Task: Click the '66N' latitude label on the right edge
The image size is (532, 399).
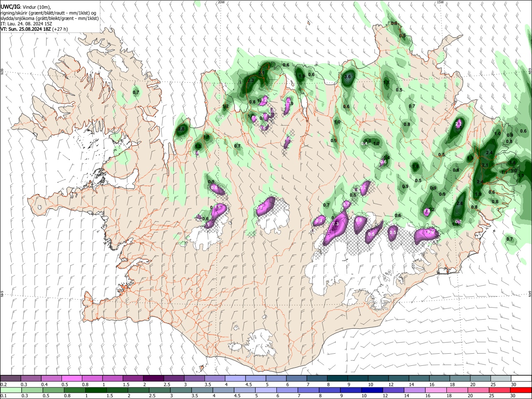Action: [x=530, y=71]
